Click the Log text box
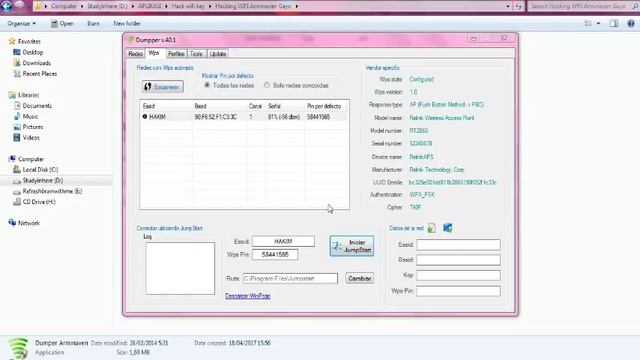Image resolution: width=640 pixels, height=360 pixels. pos(180,268)
